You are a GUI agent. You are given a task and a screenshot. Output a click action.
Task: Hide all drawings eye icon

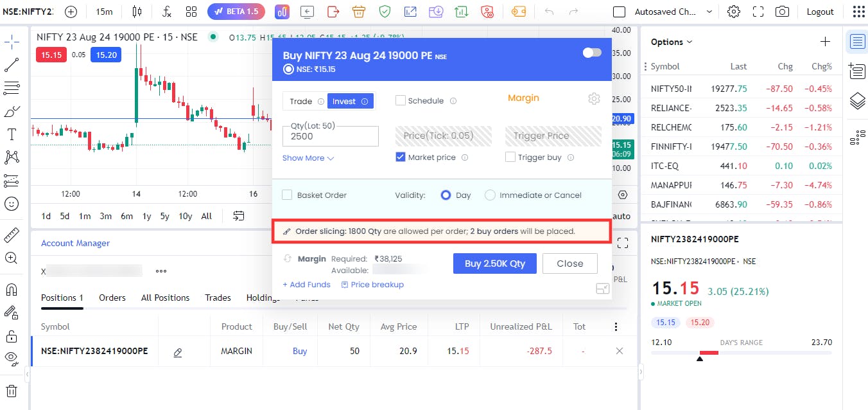(x=12, y=358)
